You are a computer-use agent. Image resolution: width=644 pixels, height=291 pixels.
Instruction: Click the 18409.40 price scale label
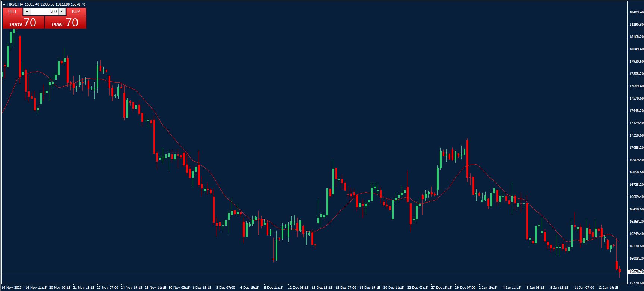coord(636,12)
